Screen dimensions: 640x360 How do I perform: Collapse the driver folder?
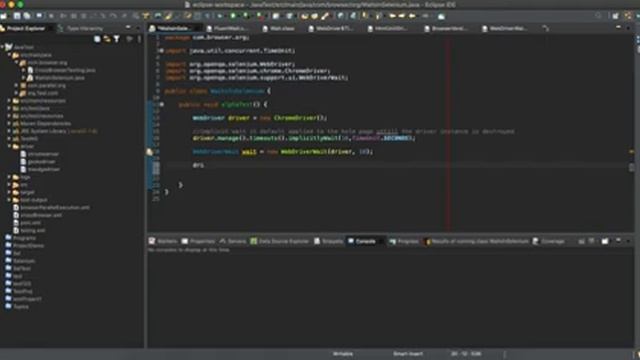click(9, 146)
